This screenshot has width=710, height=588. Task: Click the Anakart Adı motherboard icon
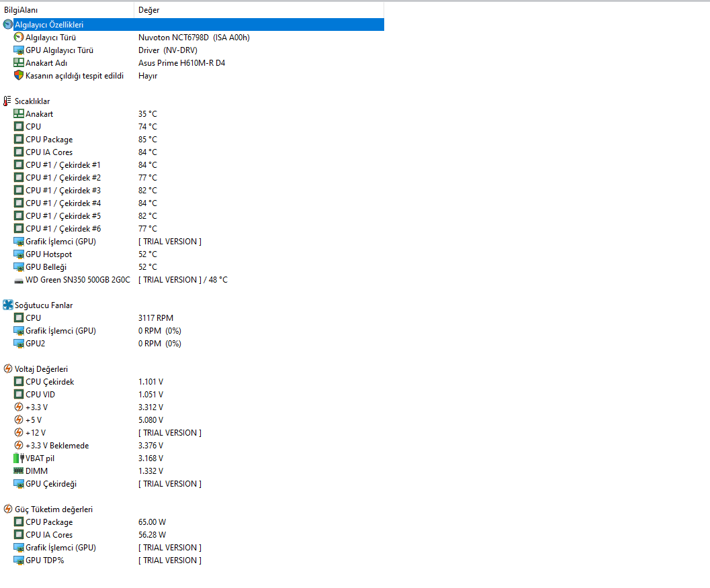pos(19,62)
